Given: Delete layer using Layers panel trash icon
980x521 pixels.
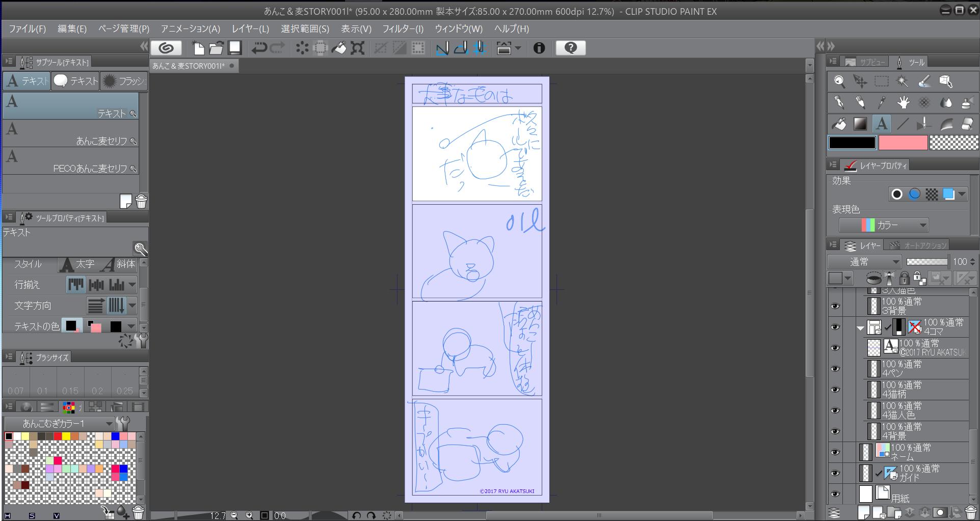Looking at the screenshot, I should tap(970, 513).
